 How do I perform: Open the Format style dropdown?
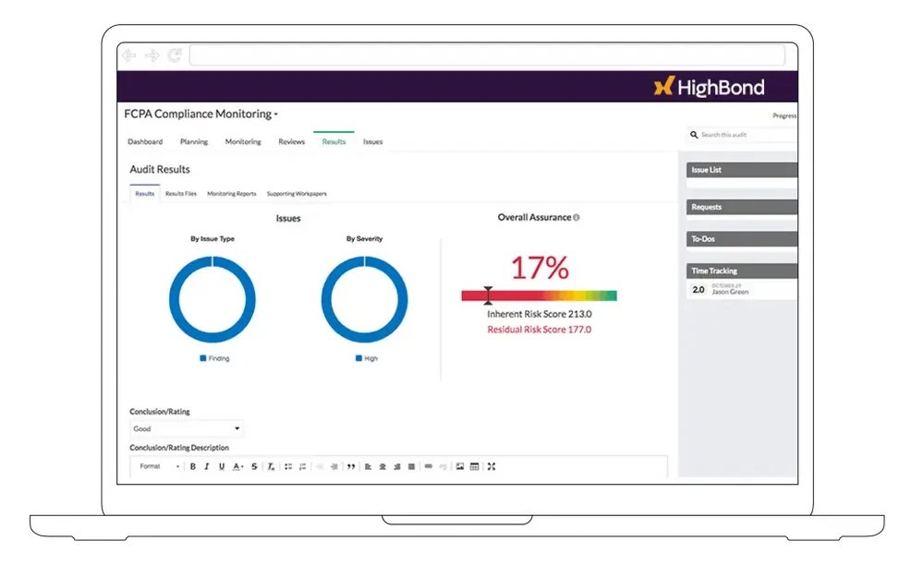pos(159,466)
